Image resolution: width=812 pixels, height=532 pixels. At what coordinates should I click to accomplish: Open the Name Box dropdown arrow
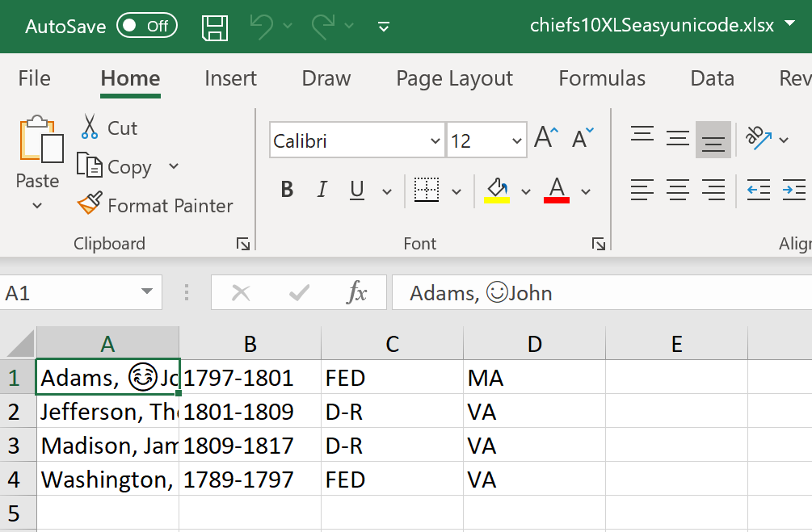pos(147,292)
